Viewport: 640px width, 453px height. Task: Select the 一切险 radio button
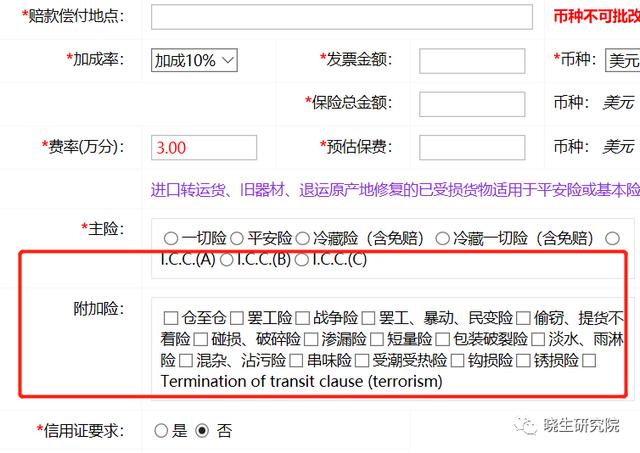click(171, 238)
